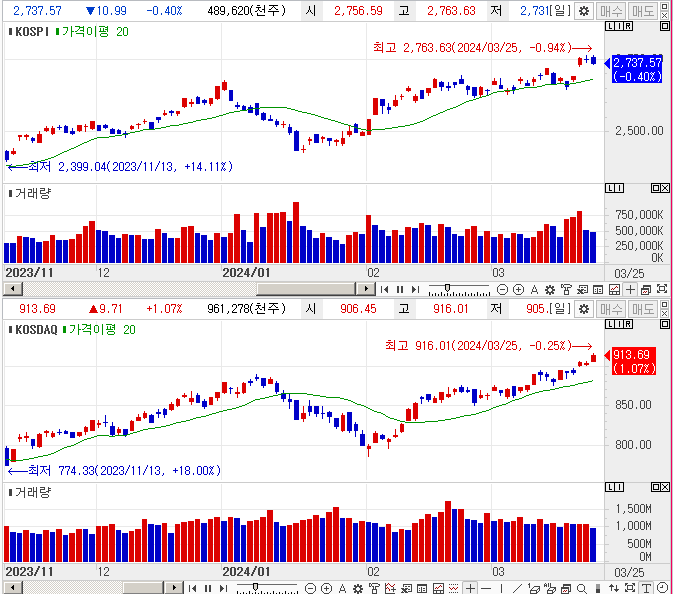Toggle the R scale button on KOSDAQ price pane

point(628,324)
